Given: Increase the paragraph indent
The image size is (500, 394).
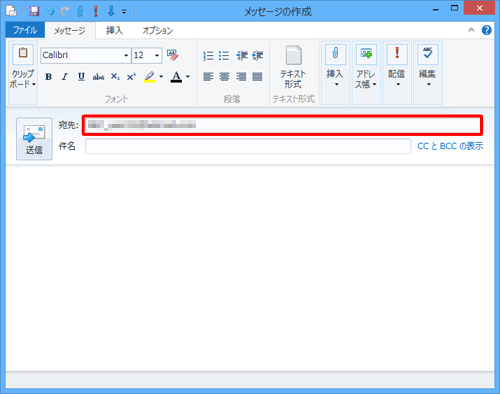Looking at the screenshot, I should pyautogui.click(x=258, y=56).
